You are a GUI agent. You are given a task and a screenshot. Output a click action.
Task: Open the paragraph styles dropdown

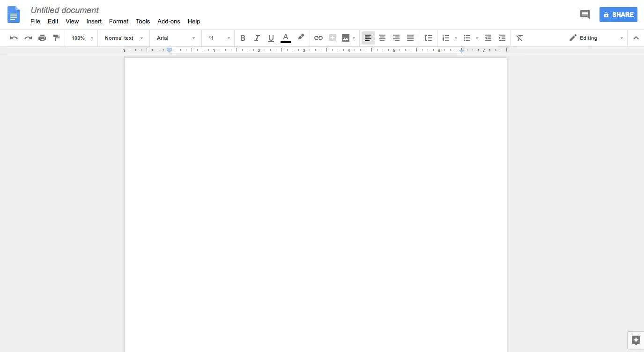click(123, 38)
